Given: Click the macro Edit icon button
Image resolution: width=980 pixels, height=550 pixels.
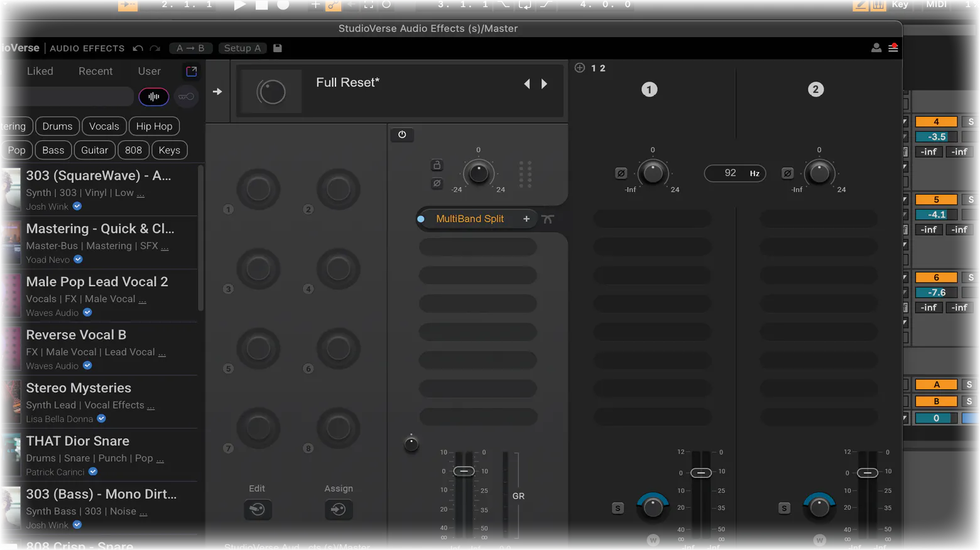Looking at the screenshot, I should [x=258, y=509].
